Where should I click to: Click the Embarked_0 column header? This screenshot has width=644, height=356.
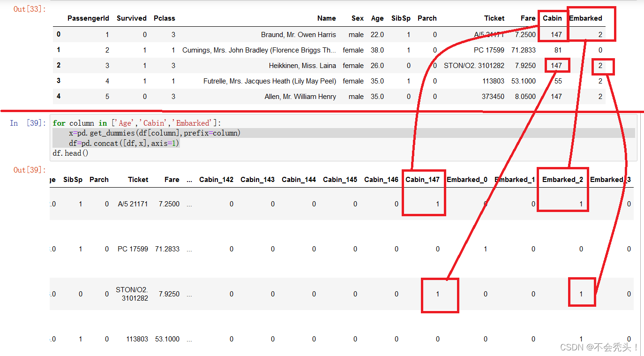click(x=467, y=180)
